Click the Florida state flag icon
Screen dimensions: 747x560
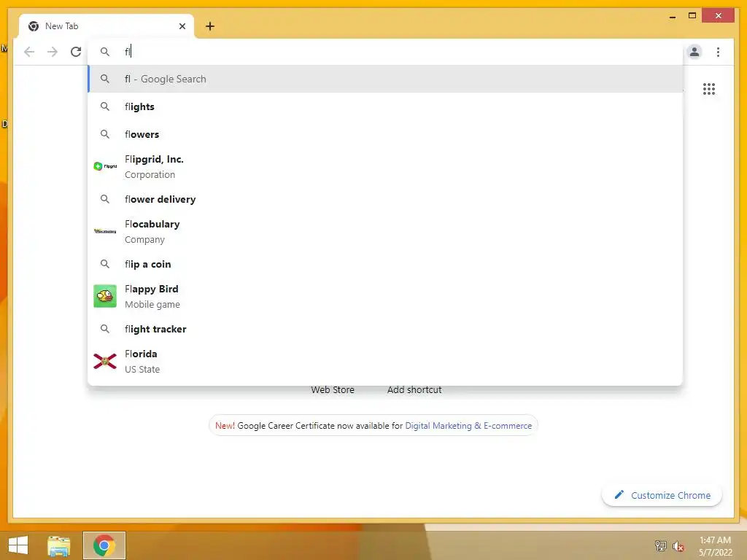pyautogui.click(x=105, y=362)
